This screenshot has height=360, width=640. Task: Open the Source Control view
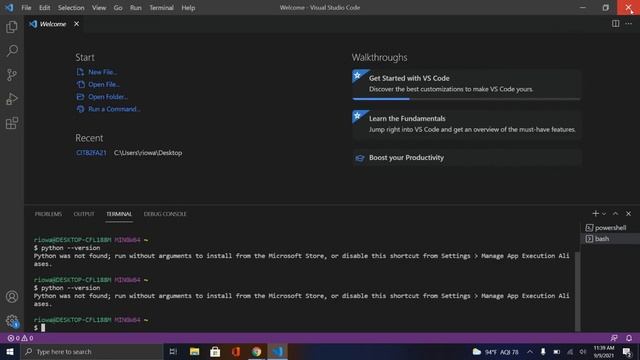point(12,75)
